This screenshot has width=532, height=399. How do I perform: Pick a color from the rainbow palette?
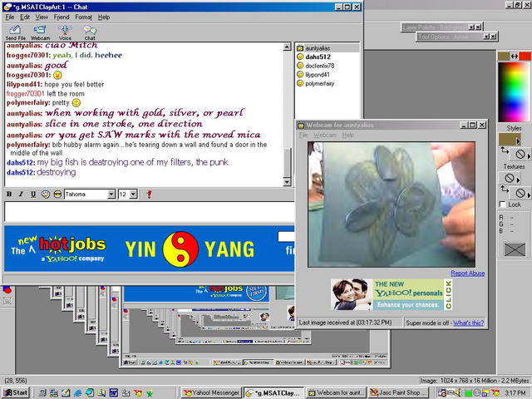tap(514, 91)
